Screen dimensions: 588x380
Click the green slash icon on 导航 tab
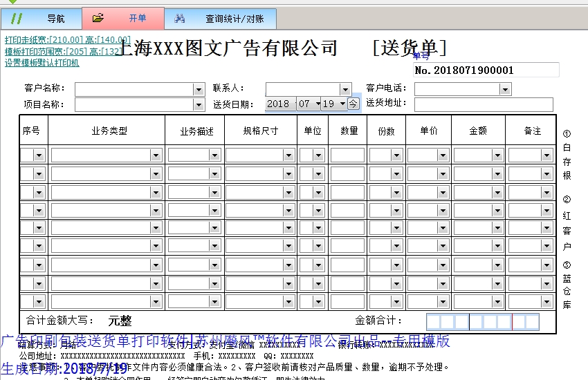(x=17, y=19)
